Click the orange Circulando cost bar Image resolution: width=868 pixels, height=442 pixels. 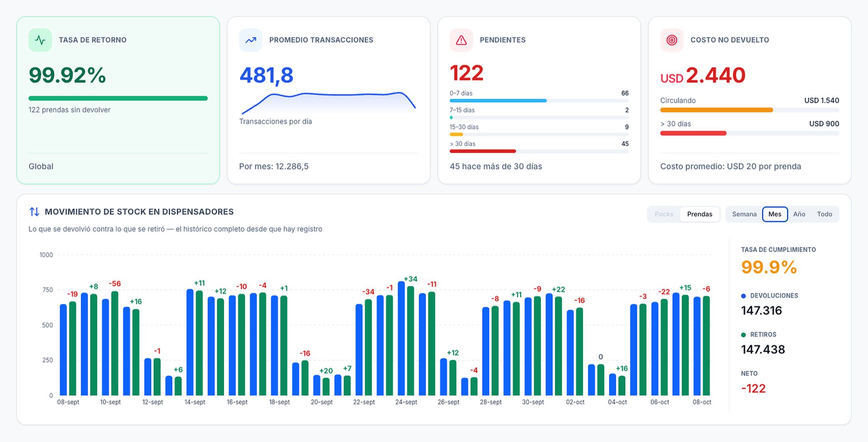coord(716,110)
